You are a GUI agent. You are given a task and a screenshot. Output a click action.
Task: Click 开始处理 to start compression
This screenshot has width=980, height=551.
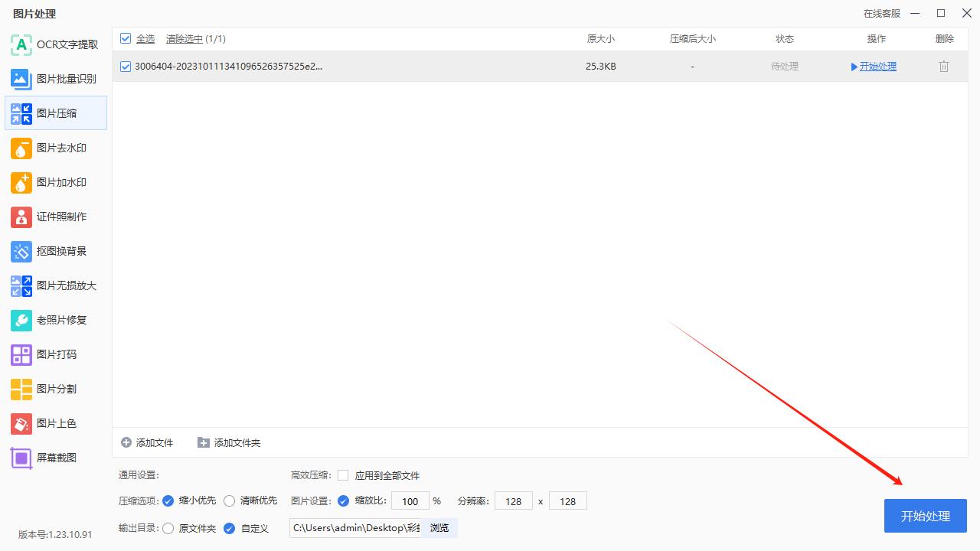pyautogui.click(x=925, y=516)
